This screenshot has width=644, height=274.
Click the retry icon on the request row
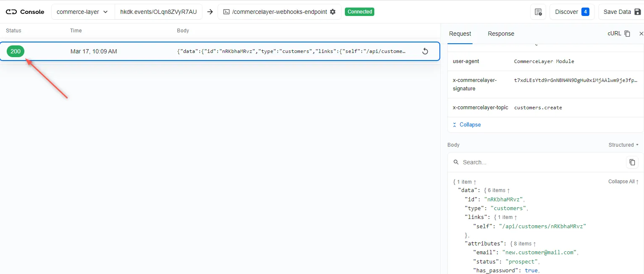coord(425,51)
